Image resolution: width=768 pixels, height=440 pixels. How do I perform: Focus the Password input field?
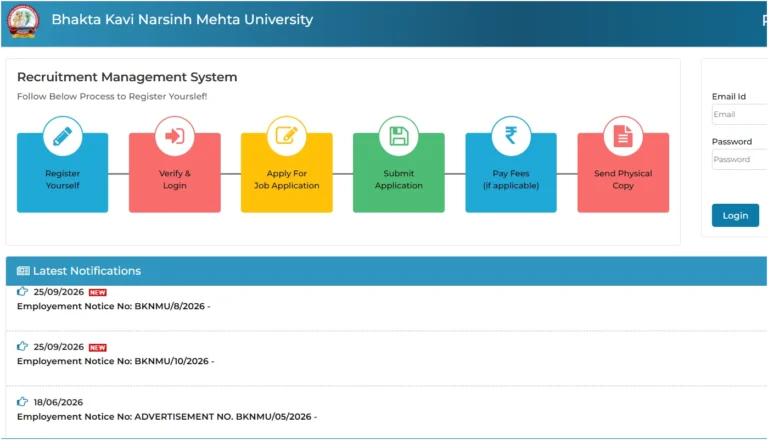point(740,159)
